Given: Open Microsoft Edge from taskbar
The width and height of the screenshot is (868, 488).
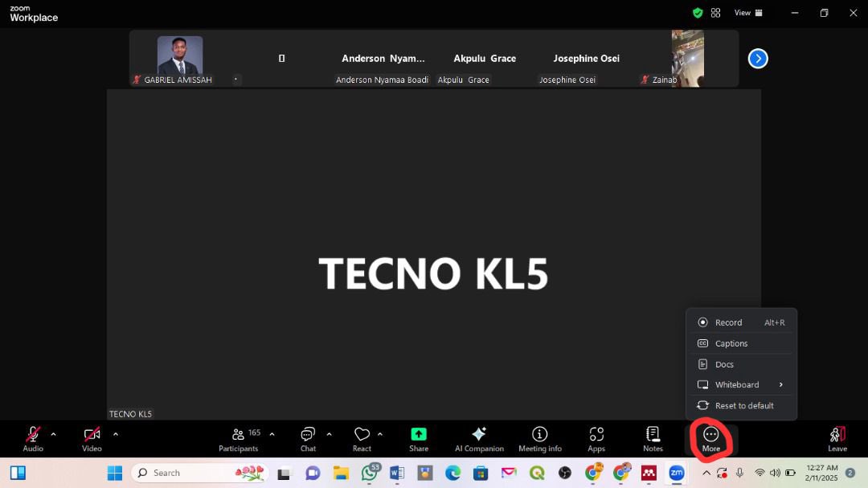Looking at the screenshot, I should 452,473.
